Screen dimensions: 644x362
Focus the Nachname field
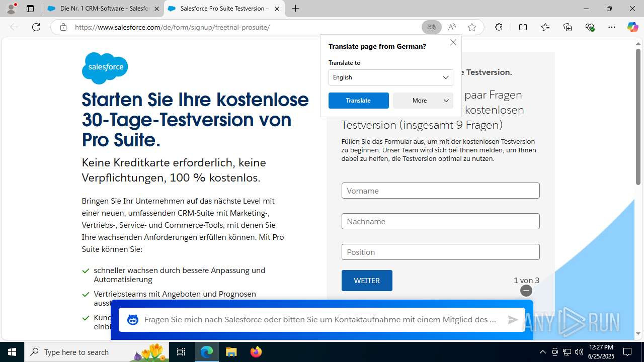[440, 221]
